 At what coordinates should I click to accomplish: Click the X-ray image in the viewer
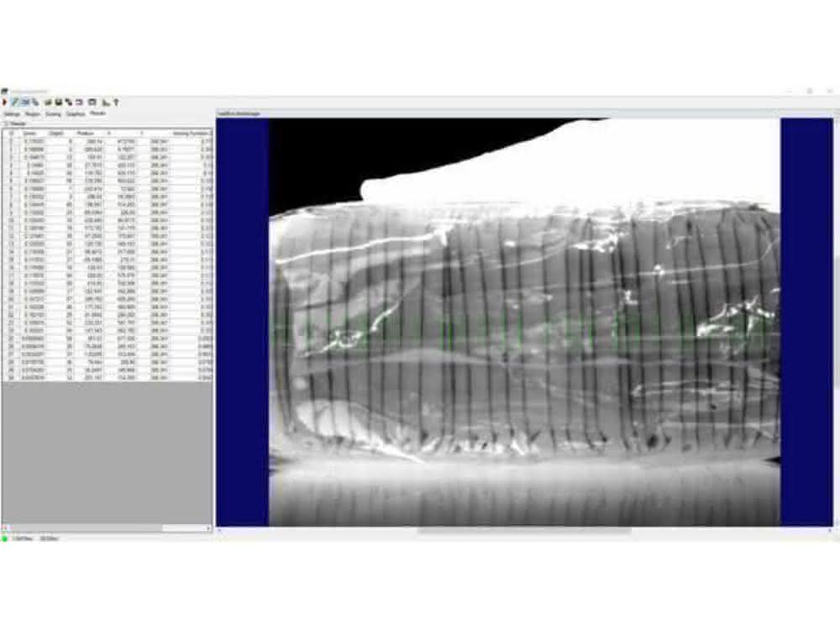click(524, 322)
